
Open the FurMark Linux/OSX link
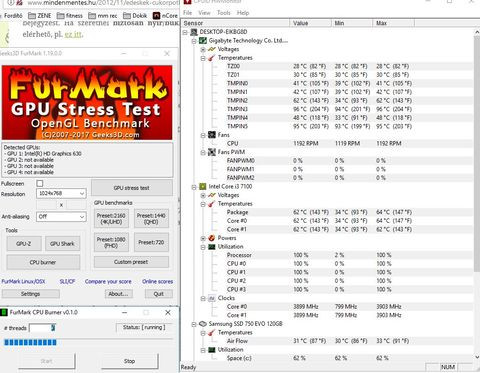click(23, 282)
